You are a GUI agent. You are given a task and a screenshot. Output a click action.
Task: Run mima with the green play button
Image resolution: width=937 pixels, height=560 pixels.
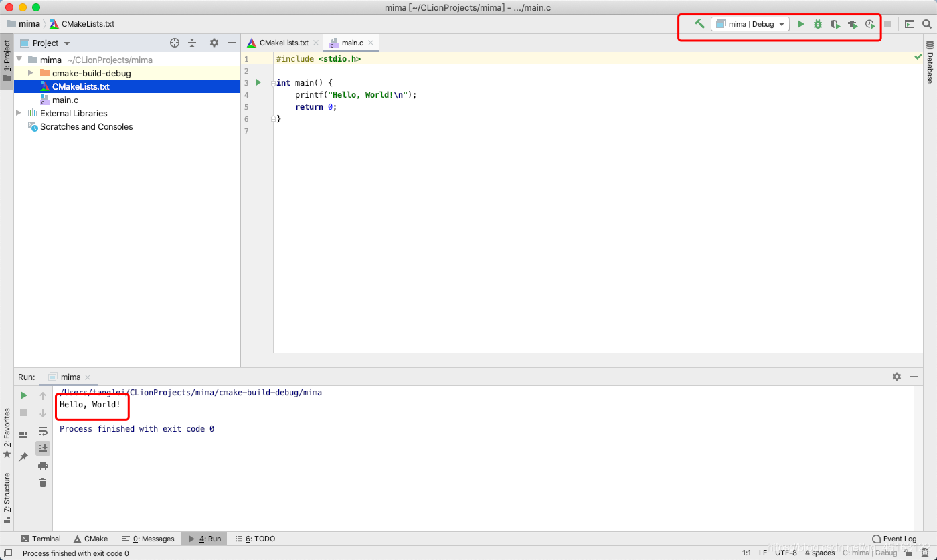click(800, 24)
